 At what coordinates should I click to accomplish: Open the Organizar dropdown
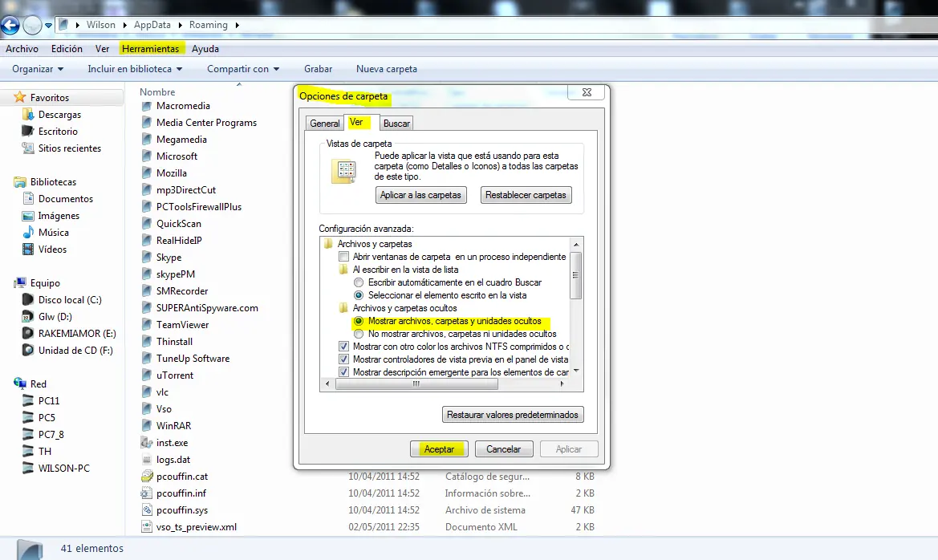38,69
